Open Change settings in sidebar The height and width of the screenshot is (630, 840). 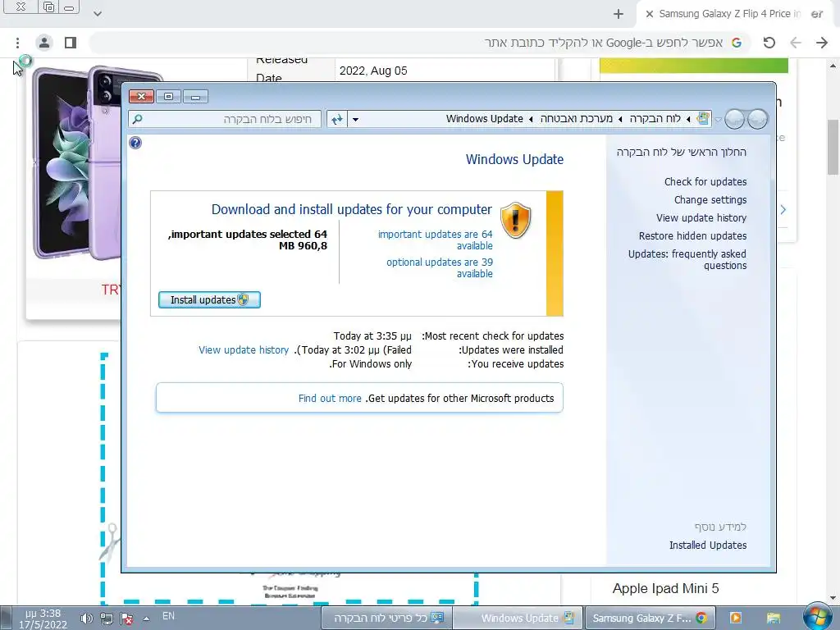(x=710, y=200)
